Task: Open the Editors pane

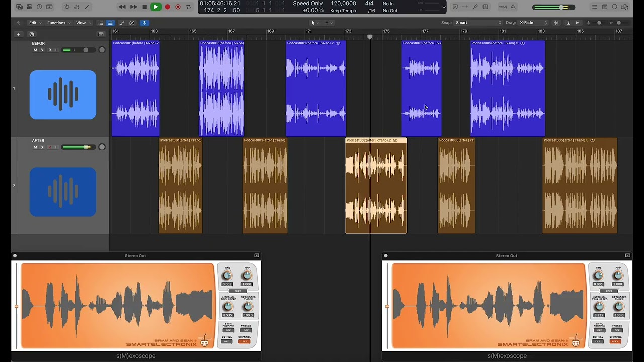Action: point(87,7)
